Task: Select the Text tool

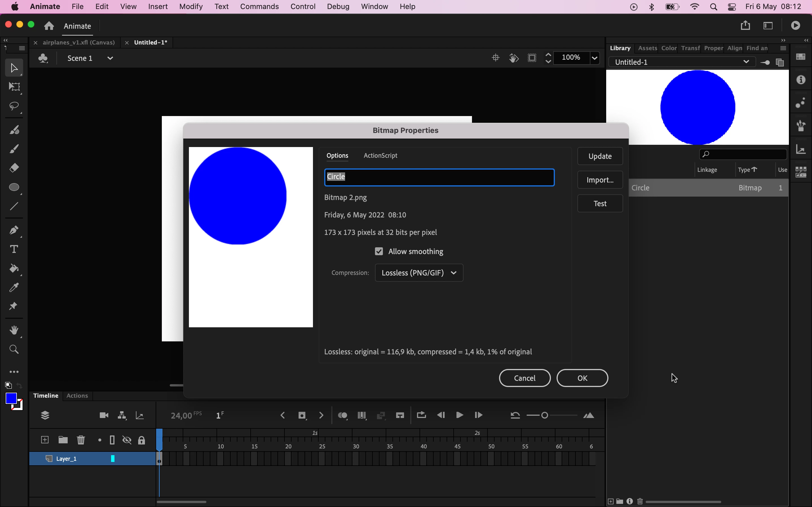Action: pyautogui.click(x=14, y=249)
